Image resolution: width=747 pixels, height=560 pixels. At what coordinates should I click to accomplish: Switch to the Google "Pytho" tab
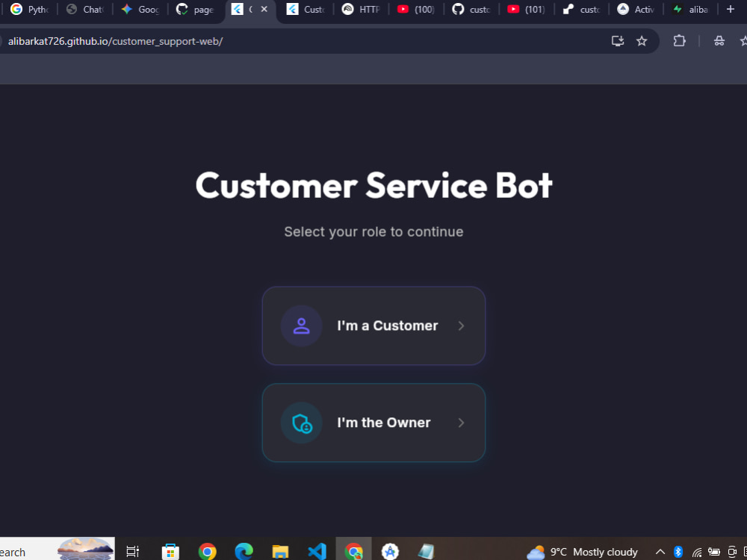coord(31,9)
